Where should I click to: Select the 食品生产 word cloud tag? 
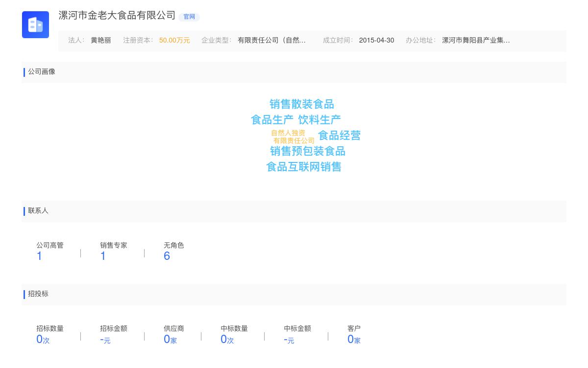click(272, 120)
